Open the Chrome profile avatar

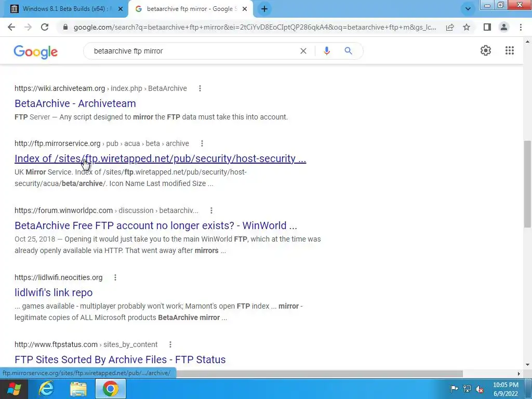[504, 27]
